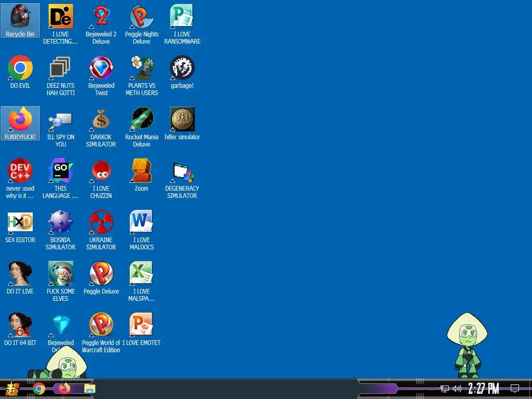
Task: Launch the Bejeweled Twist shortcut
Action: tap(101, 76)
